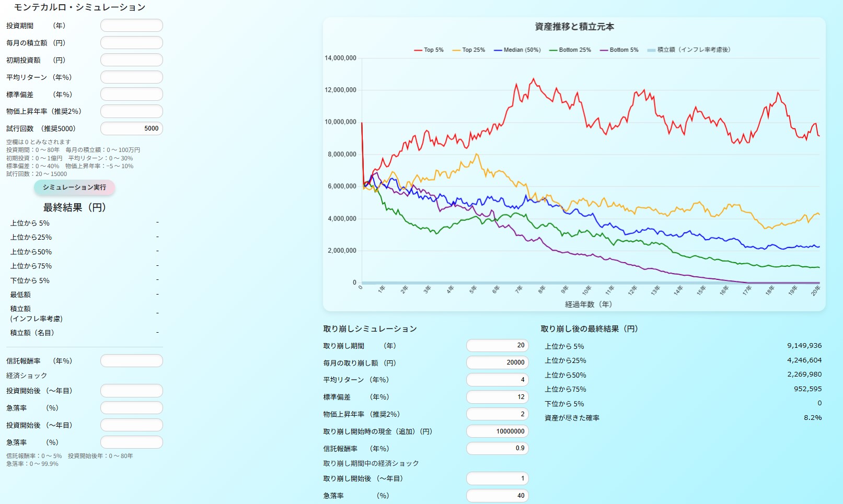Toggle the Bottom 5% legend entry
Screen dimensions: 843x504
pos(619,50)
